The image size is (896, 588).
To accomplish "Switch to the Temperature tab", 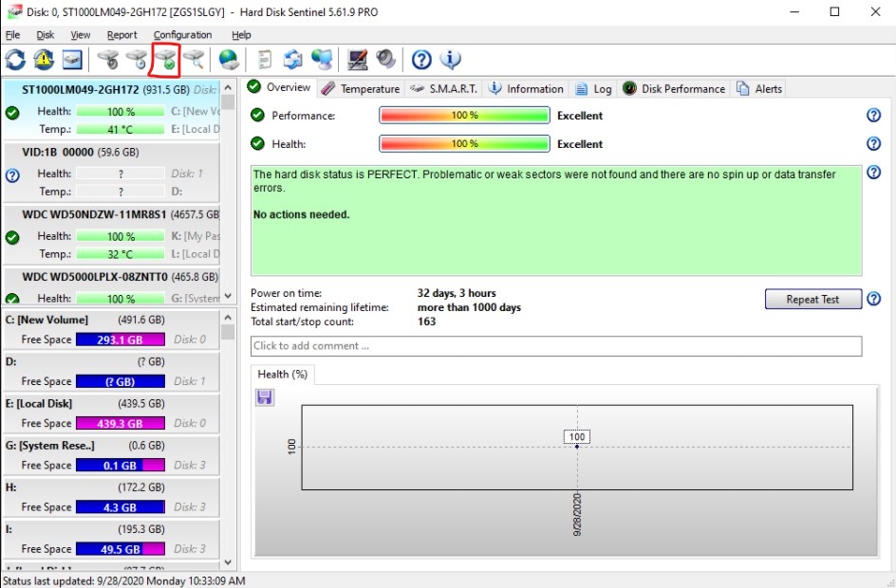I will (361, 88).
